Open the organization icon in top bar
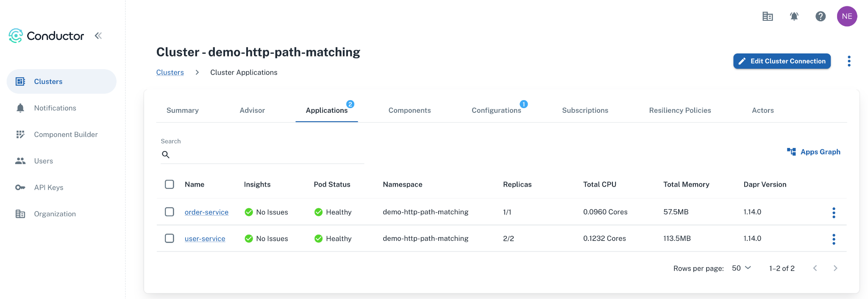Image resolution: width=868 pixels, height=299 pixels. (x=768, y=17)
